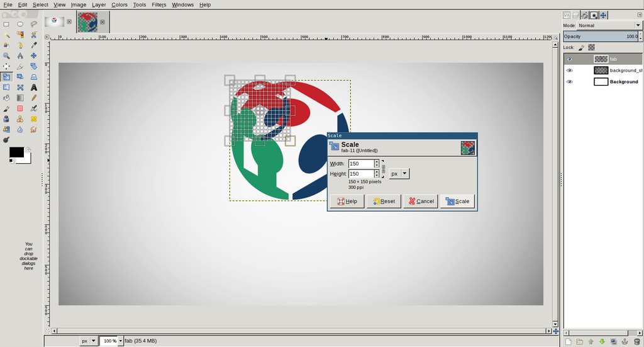Image resolution: width=644 pixels, height=347 pixels.
Task: Select the Pencil tool
Action: tap(34, 98)
